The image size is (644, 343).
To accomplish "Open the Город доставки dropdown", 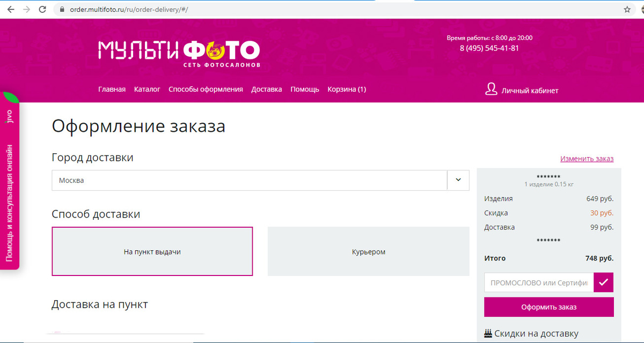I will coord(457,180).
